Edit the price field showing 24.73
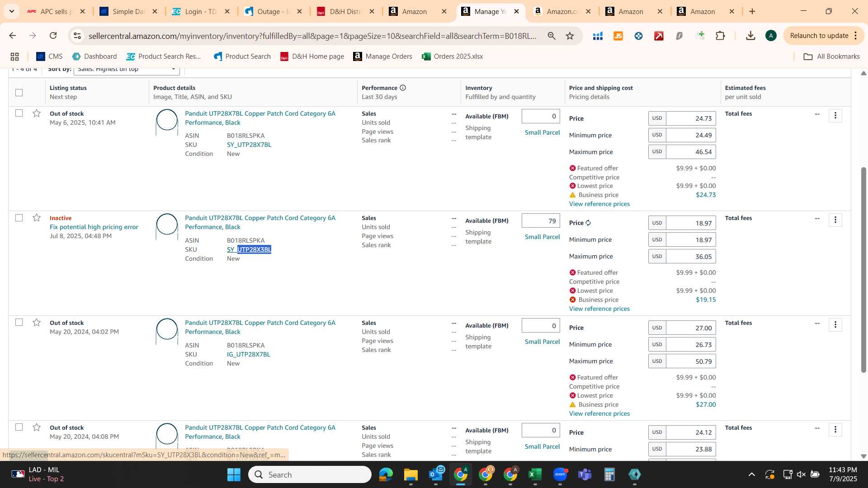 tap(691, 118)
